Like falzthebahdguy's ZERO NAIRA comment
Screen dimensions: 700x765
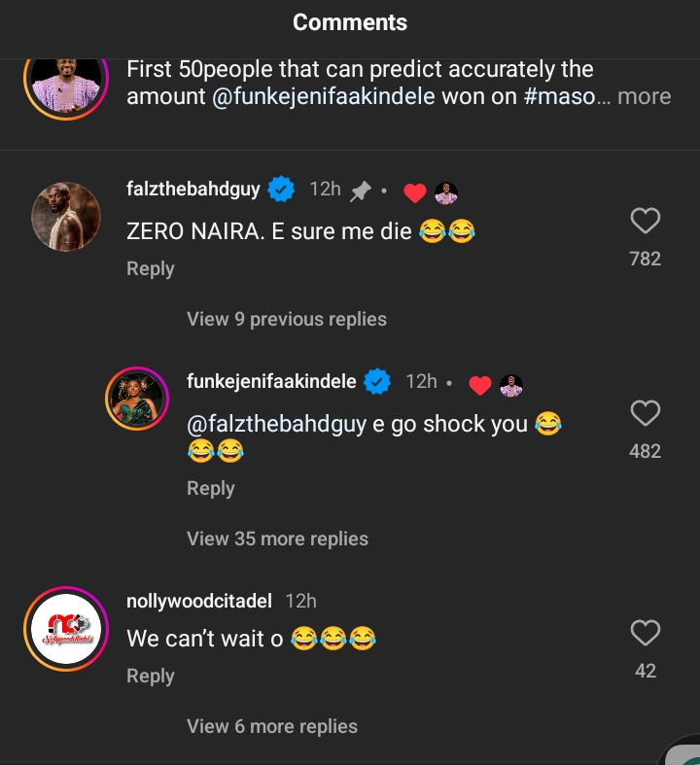pos(646,222)
